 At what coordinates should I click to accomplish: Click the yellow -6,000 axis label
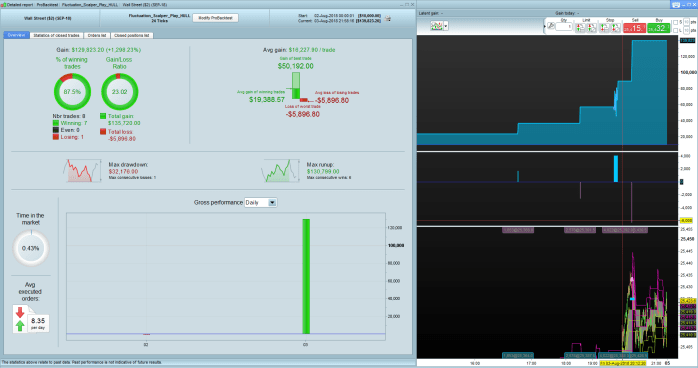pos(686,220)
